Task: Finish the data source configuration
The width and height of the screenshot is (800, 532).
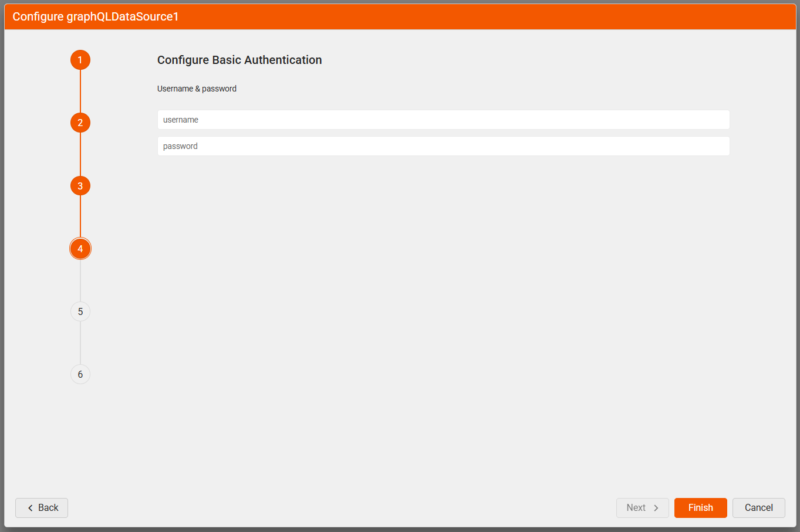Action: (700, 508)
